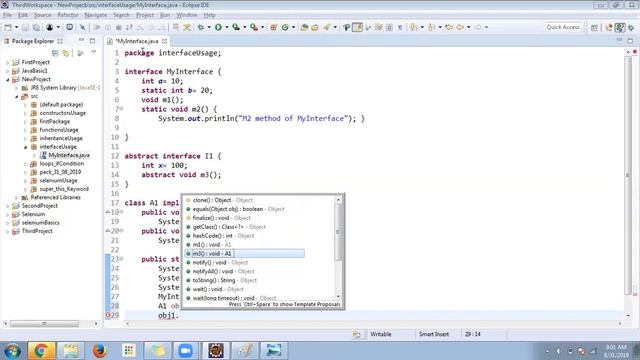
Task: Open the Run button dropdown arrow
Action: point(227,27)
